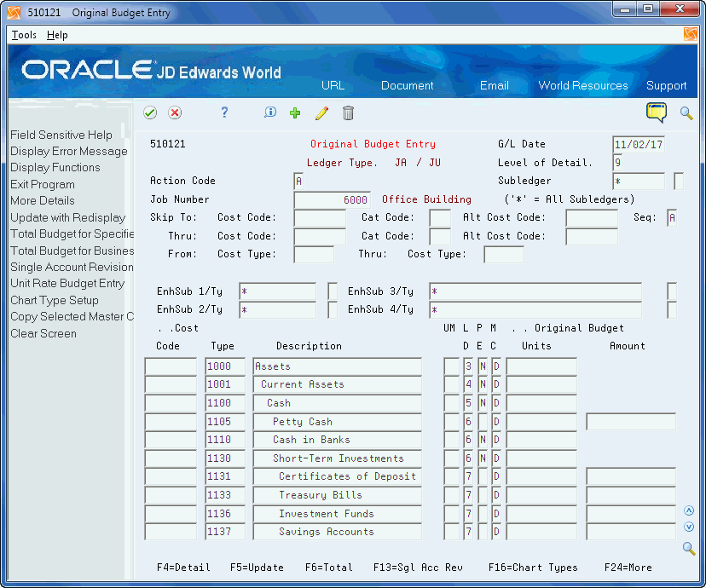This screenshot has width=706, height=588.
Task: Select Single Account Revision
Action: pos(72,268)
